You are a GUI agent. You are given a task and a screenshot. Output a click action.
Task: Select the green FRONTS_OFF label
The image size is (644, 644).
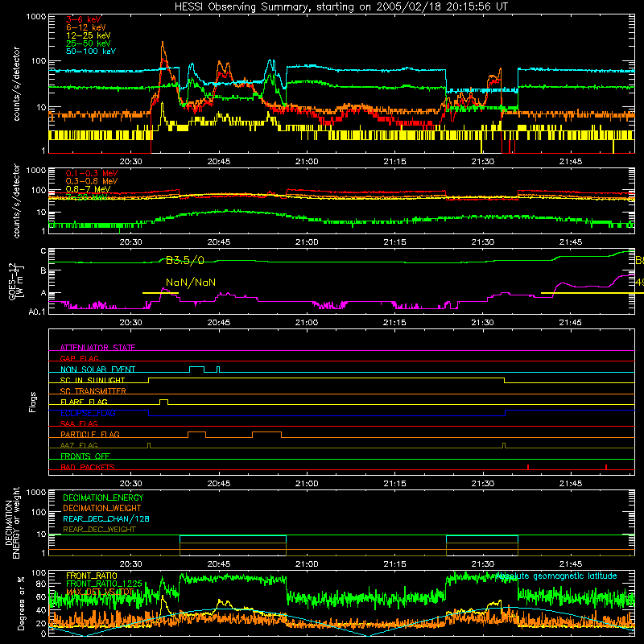pos(85,456)
